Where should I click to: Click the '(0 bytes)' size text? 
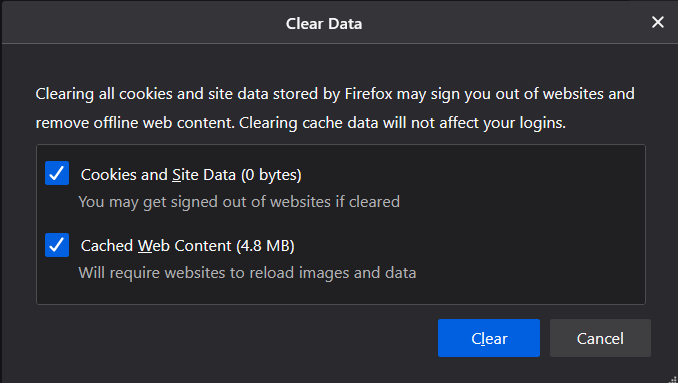271,175
